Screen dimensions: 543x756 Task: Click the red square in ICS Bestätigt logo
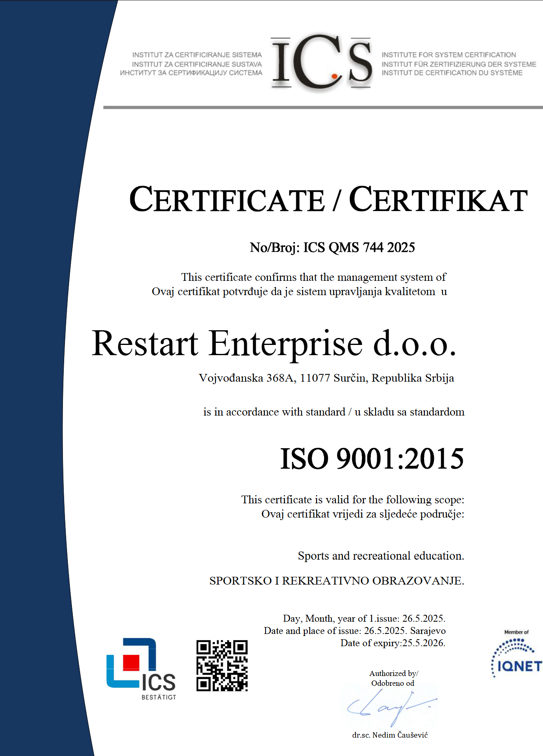[x=131, y=663]
